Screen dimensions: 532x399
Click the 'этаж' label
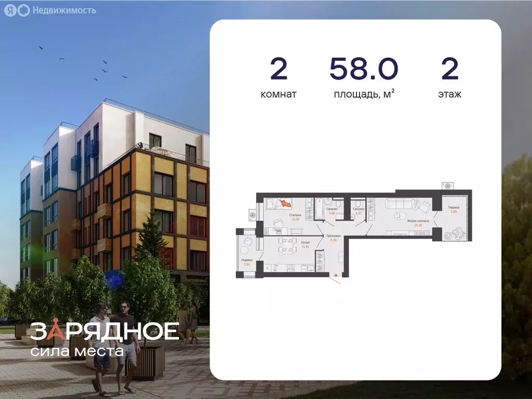tap(449, 94)
